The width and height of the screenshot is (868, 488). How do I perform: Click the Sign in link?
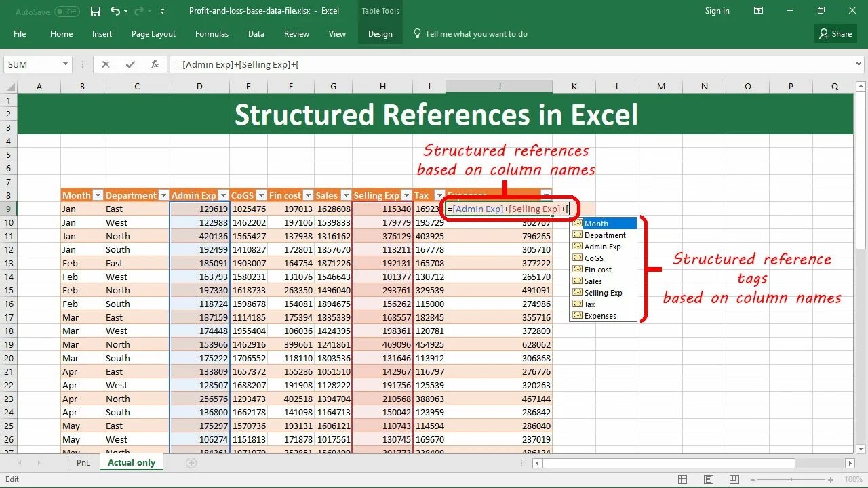pyautogui.click(x=717, y=11)
